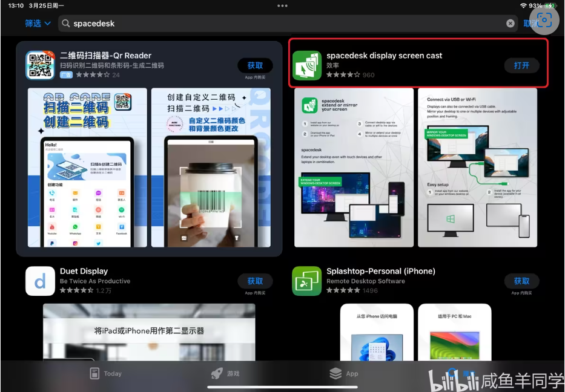The height and width of the screenshot is (392, 565).
Task: Tap the screen capture icon at top right
Action: point(544,20)
